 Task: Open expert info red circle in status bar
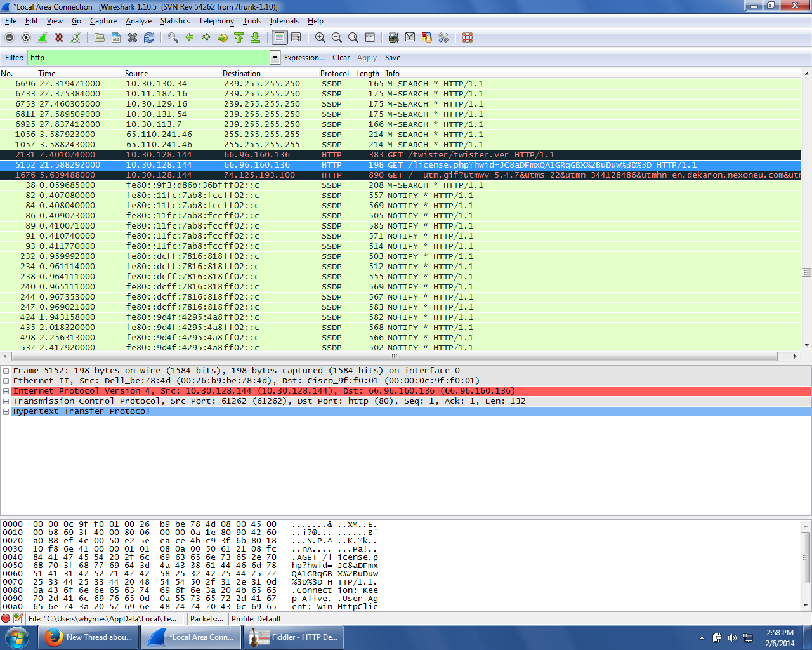[x=6, y=618]
